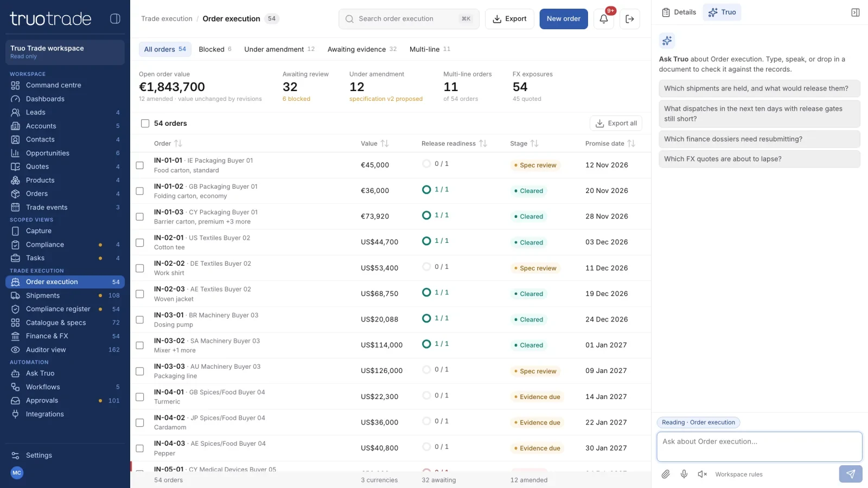The image size is (868, 488).
Task: Sort by Release readiness column
Action: [455, 144]
